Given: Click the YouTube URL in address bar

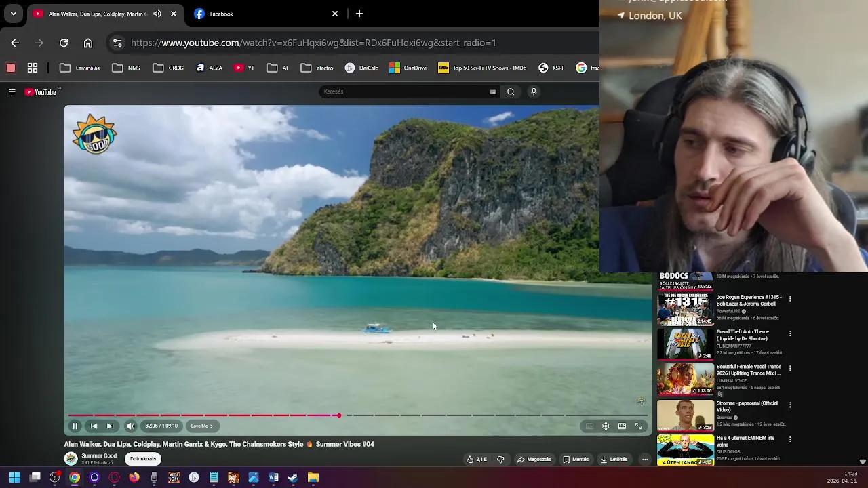Looking at the screenshot, I should pyautogui.click(x=313, y=43).
